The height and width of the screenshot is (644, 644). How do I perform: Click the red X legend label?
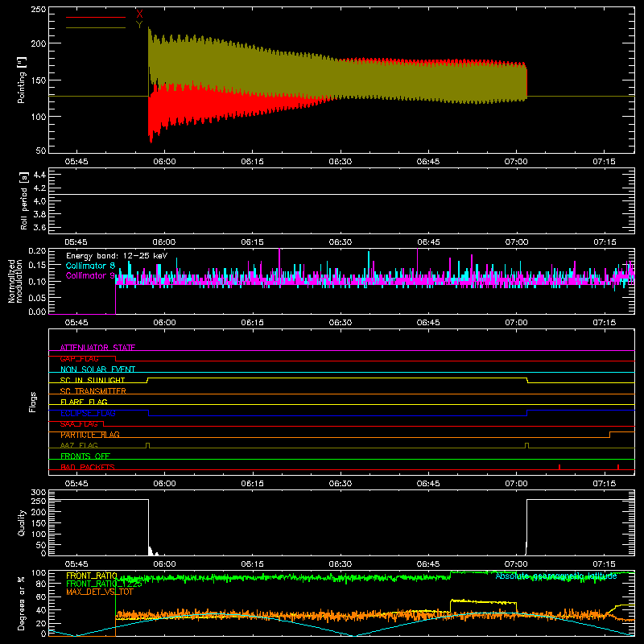click(x=139, y=14)
